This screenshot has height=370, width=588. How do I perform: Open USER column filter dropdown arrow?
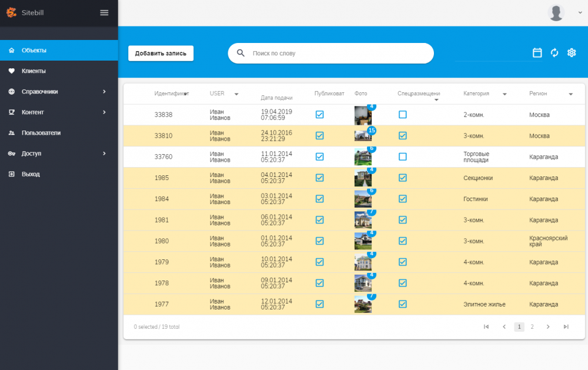(236, 94)
